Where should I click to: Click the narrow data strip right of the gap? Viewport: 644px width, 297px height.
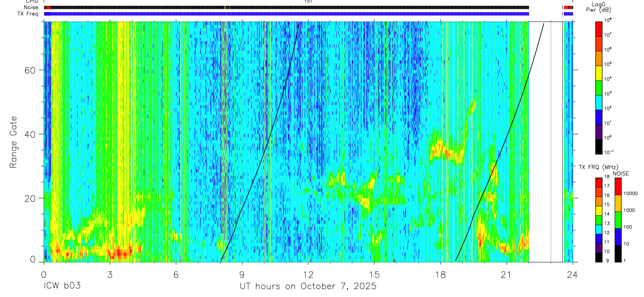click(568, 141)
